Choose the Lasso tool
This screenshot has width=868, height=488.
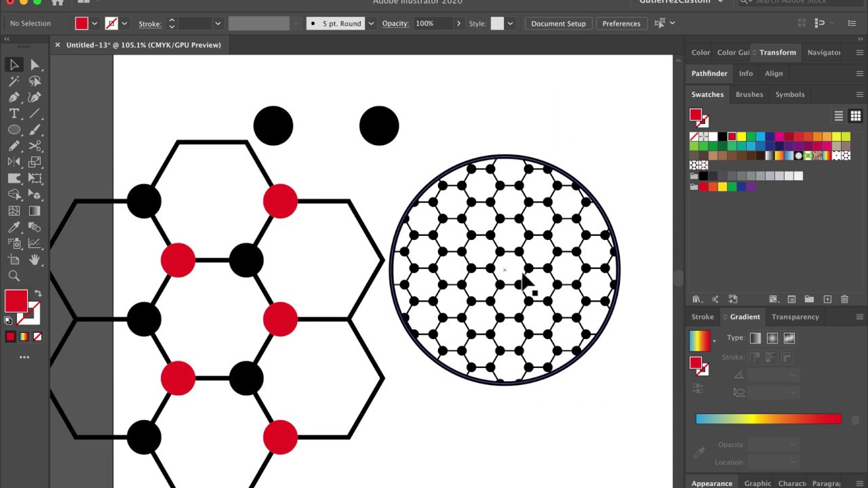[35, 81]
